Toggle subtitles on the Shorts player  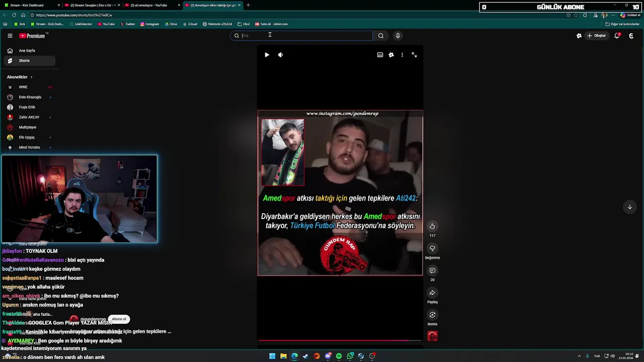click(x=380, y=55)
